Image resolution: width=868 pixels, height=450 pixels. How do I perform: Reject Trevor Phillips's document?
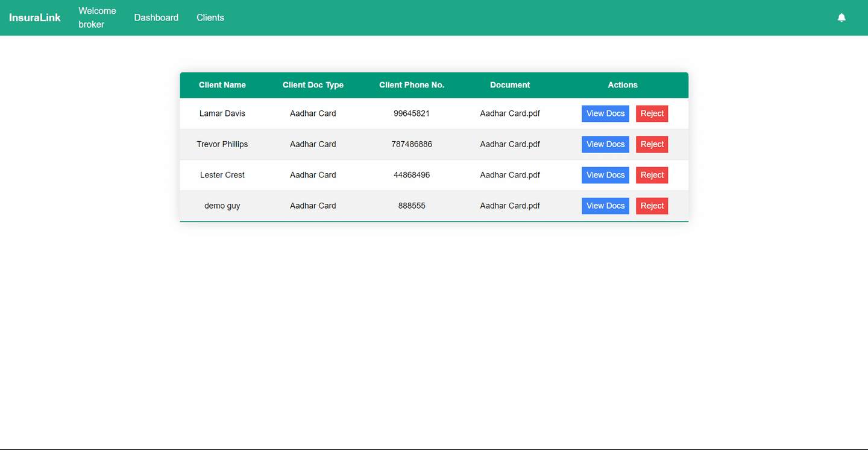pos(652,144)
